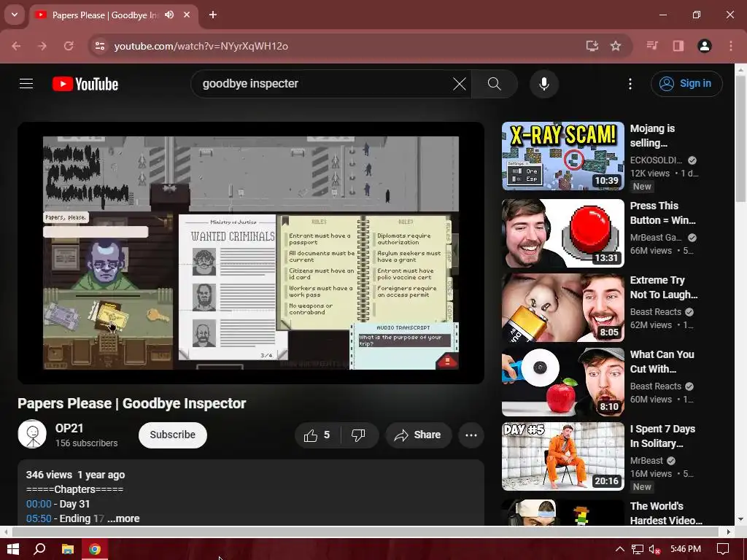View site information icon in address bar
This screenshot has height=560, width=747.
(99, 46)
